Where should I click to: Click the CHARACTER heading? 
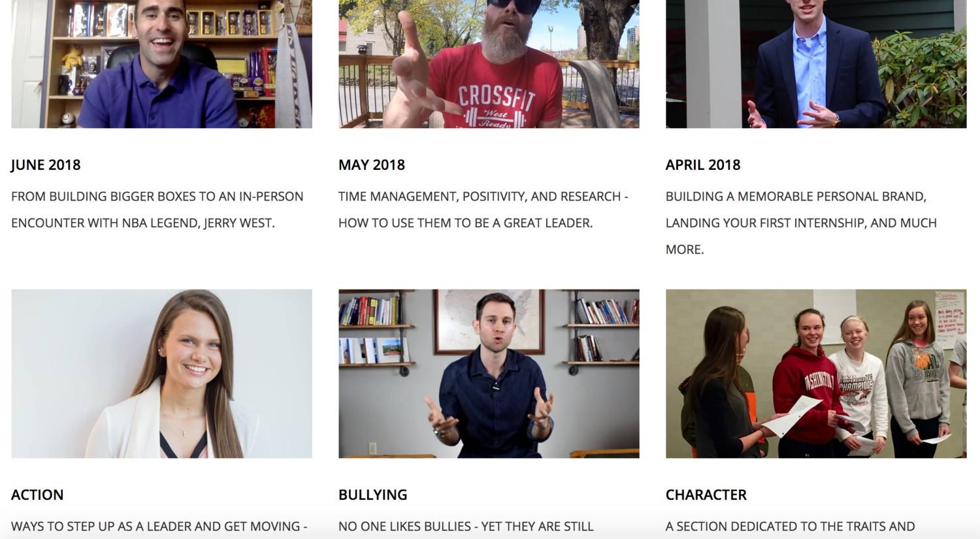click(x=706, y=495)
